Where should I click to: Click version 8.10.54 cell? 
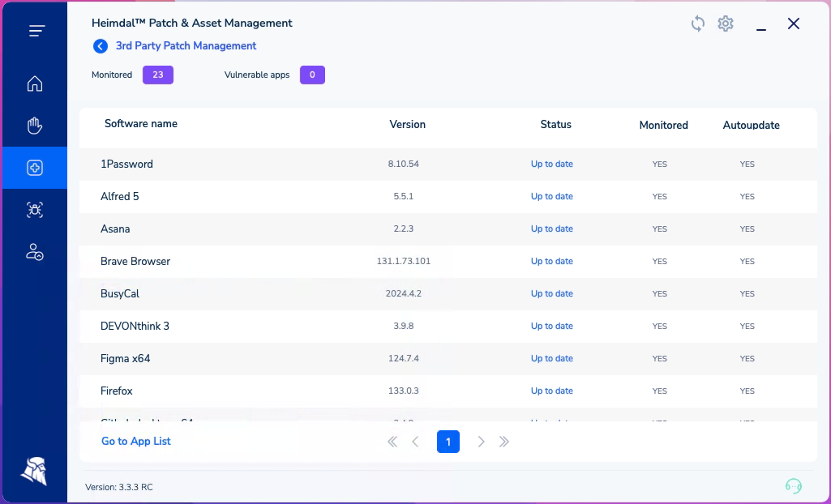403,164
